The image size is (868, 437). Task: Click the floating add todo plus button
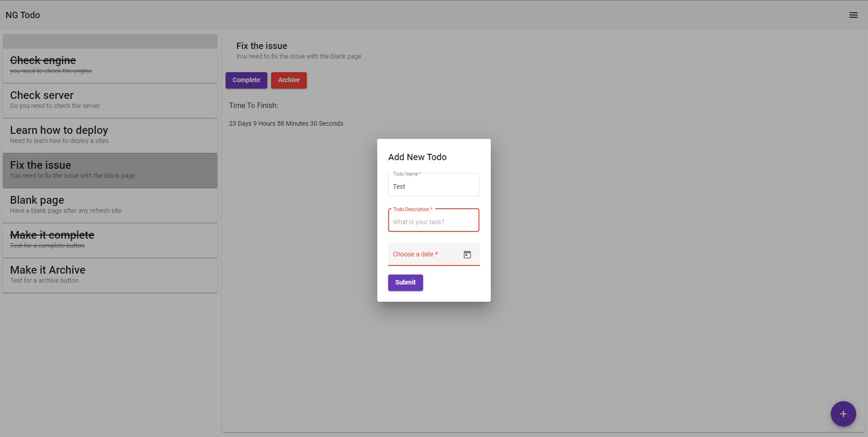click(843, 414)
